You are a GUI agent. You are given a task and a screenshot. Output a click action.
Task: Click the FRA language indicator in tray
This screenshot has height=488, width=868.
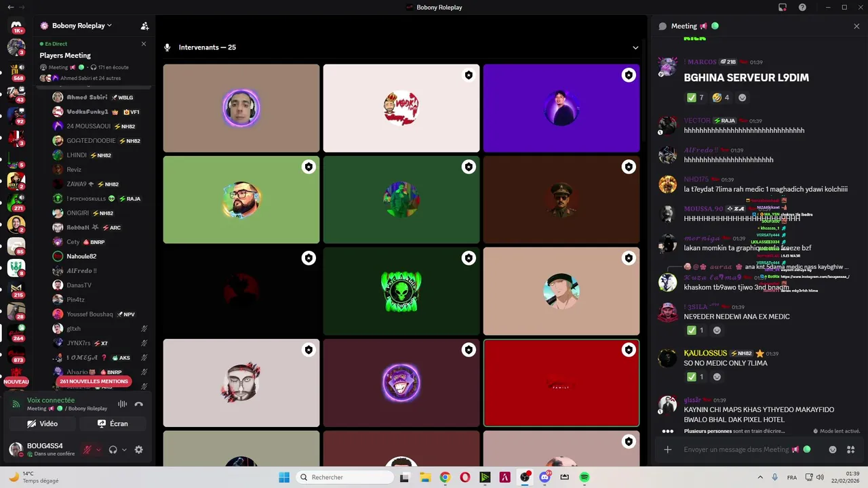[x=792, y=477]
